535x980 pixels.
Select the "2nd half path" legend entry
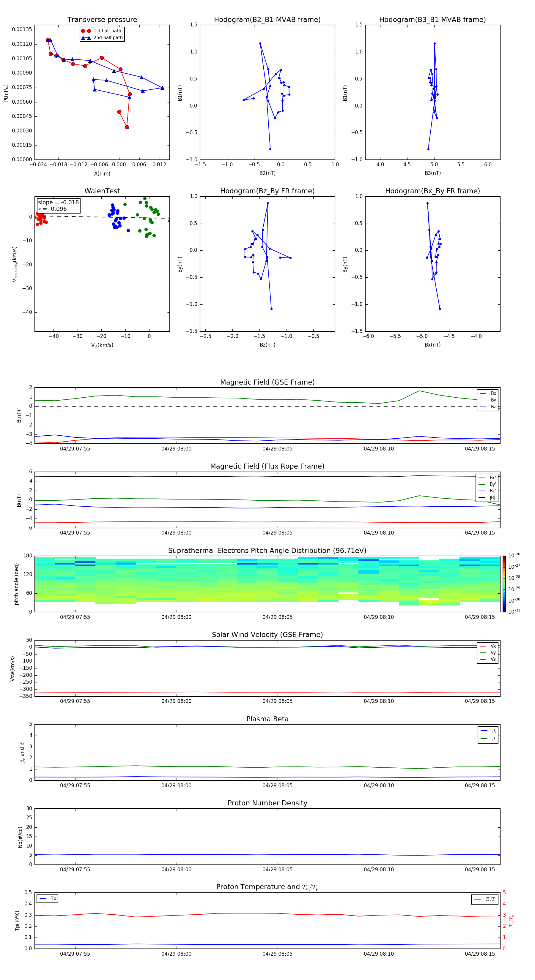[102, 38]
